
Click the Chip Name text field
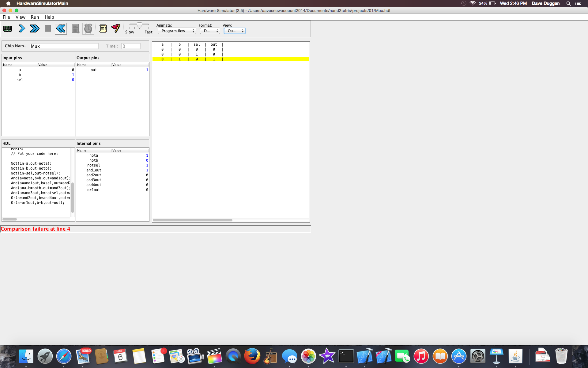(x=64, y=46)
